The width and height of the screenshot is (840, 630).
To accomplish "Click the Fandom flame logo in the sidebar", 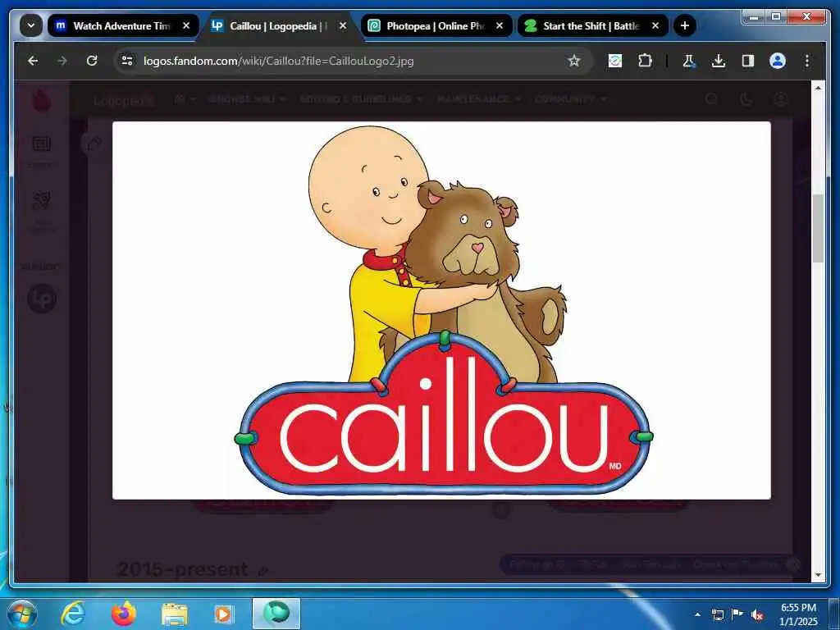I will 41,100.
